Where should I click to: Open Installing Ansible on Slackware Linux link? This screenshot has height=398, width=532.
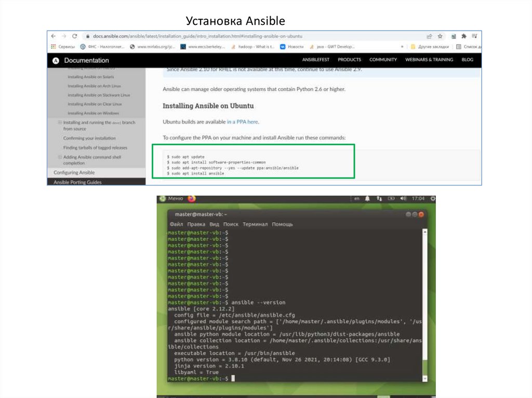99,95
